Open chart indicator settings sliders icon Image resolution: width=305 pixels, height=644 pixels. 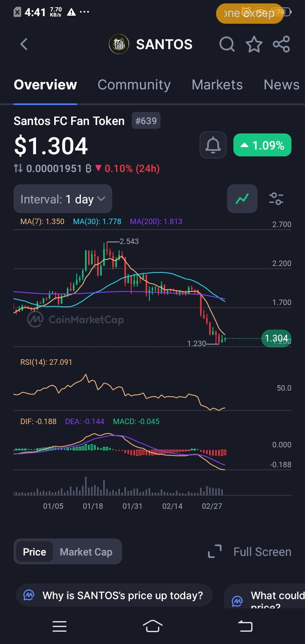click(276, 198)
